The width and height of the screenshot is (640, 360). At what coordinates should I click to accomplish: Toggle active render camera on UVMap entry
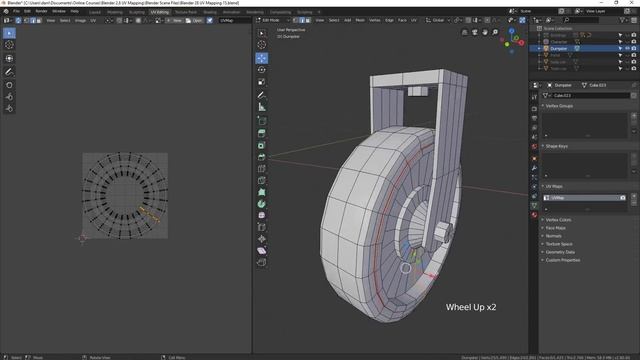(x=622, y=198)
